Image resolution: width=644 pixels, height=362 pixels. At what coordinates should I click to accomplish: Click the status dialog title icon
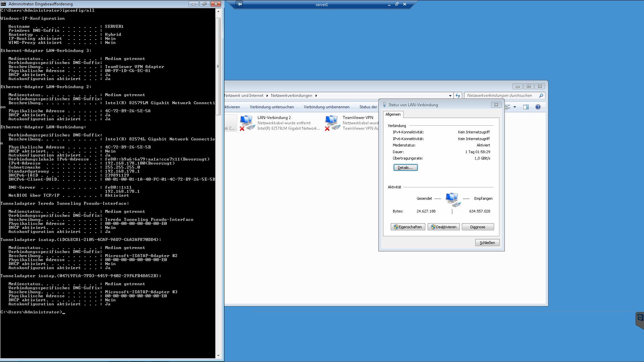coord(384,105)
